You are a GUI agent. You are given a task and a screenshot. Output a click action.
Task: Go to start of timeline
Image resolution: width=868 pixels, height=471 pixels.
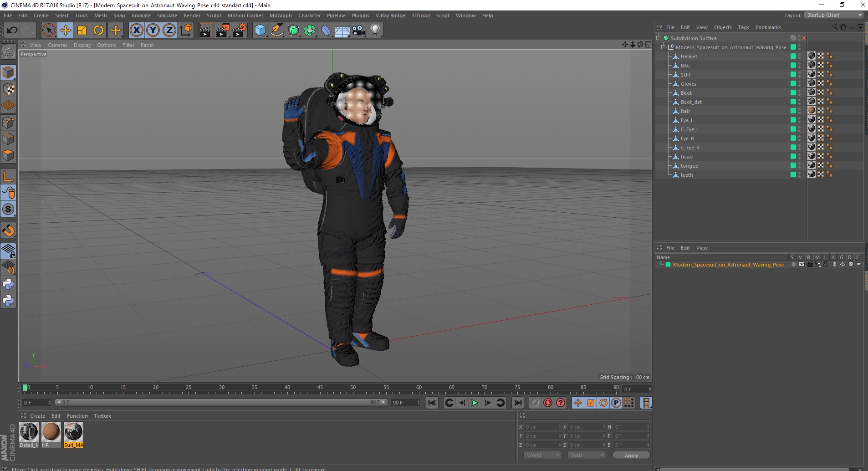point(432,403)
